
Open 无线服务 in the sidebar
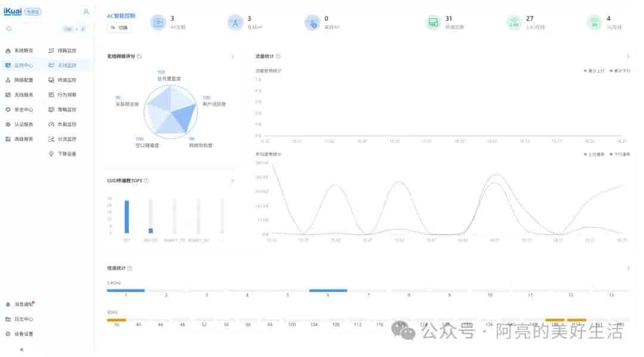coord(20,95)
